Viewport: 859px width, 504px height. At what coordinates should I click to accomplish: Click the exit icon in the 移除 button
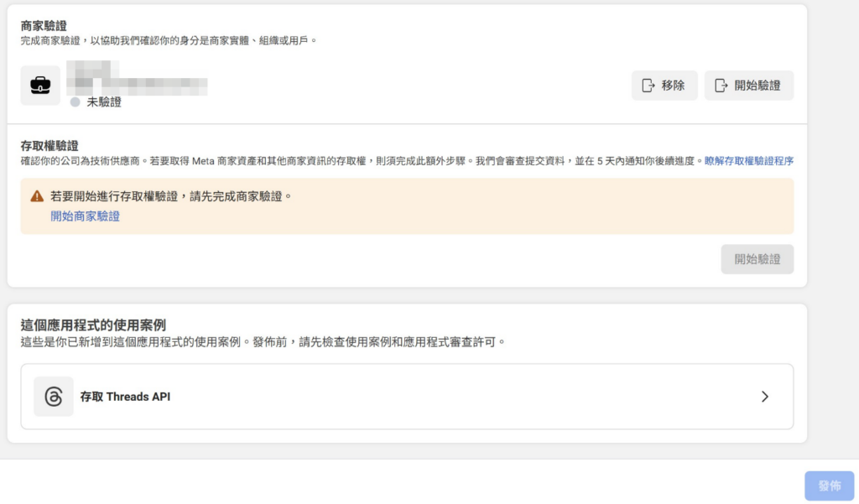[x=648, y=86]
